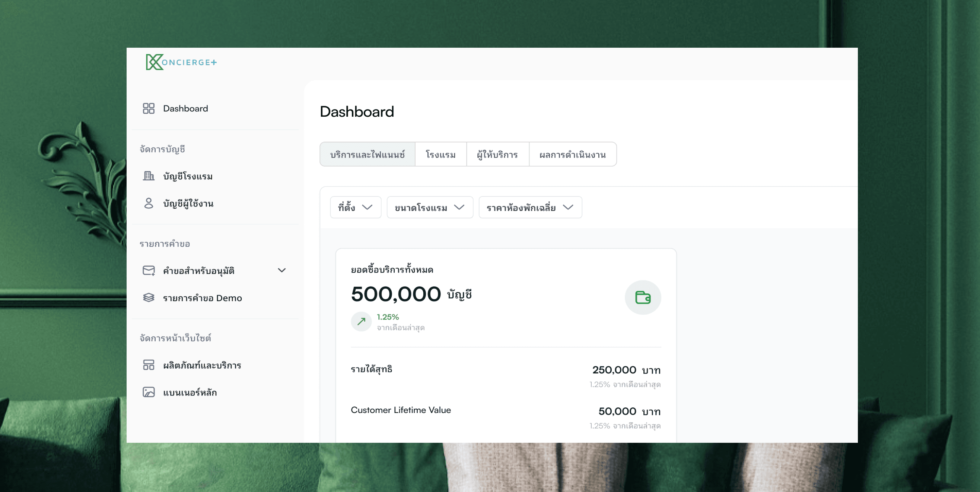
Task: Open the ราคาห้องพักเฉลี่ย dropdown
Action: point(530,207)
